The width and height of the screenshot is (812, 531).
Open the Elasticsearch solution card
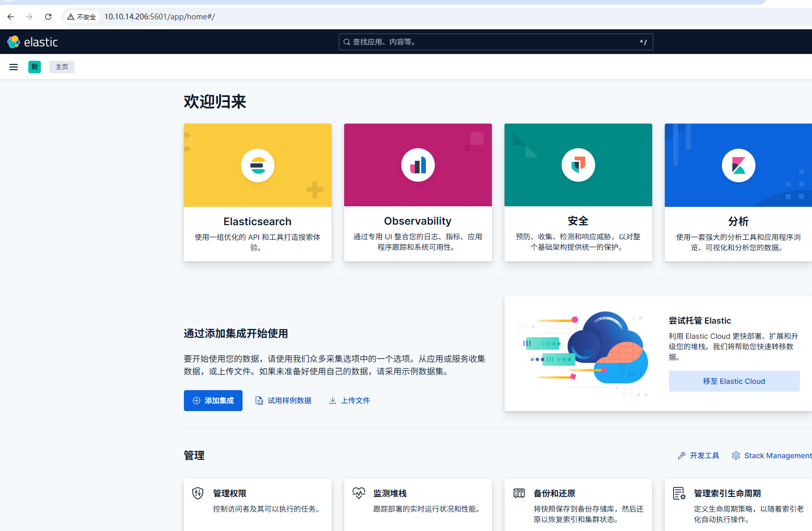coord(258,192)
